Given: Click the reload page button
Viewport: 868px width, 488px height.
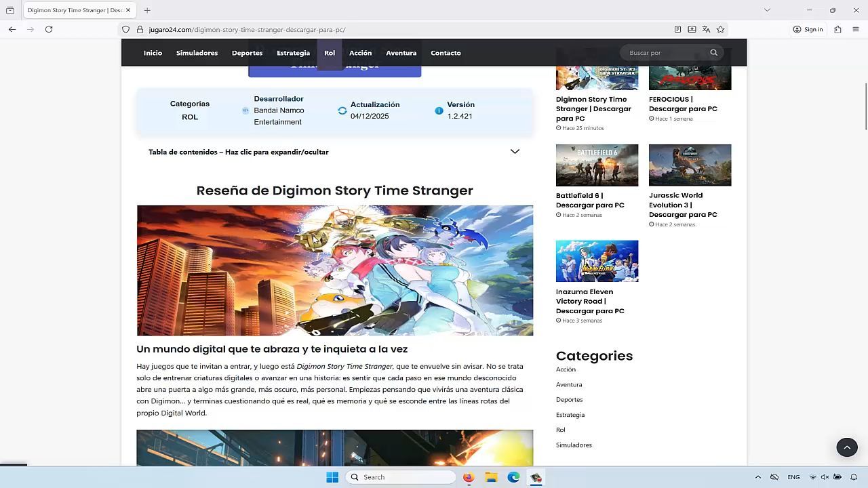Looking at the screenshot, I should 49,29.
